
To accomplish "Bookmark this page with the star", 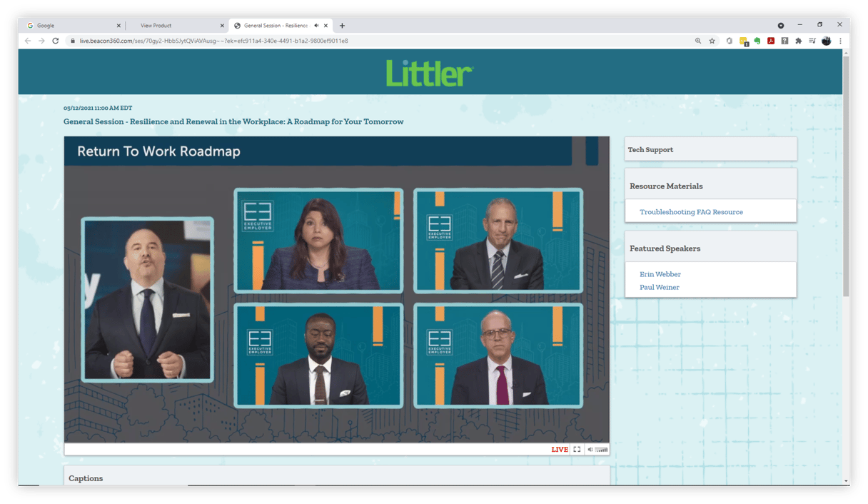I will 712,41.
